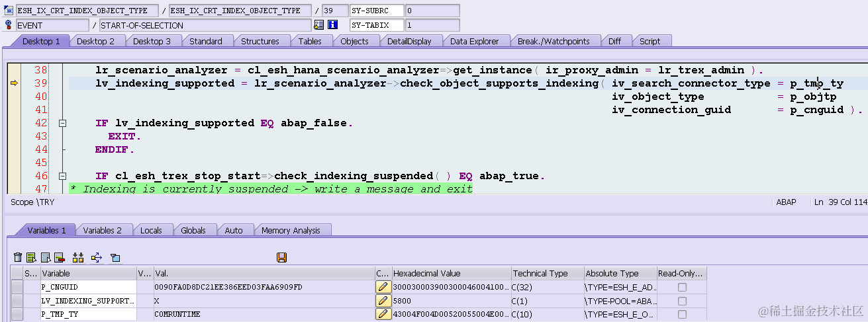Click the pencil edit icon for LV_INDEXING_SUPPORT

[383, 301]
